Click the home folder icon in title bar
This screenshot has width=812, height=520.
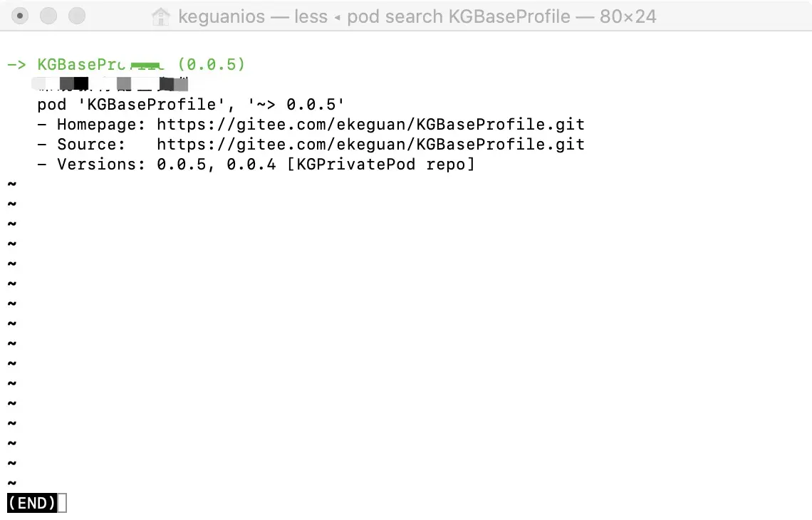click(162, 16)
